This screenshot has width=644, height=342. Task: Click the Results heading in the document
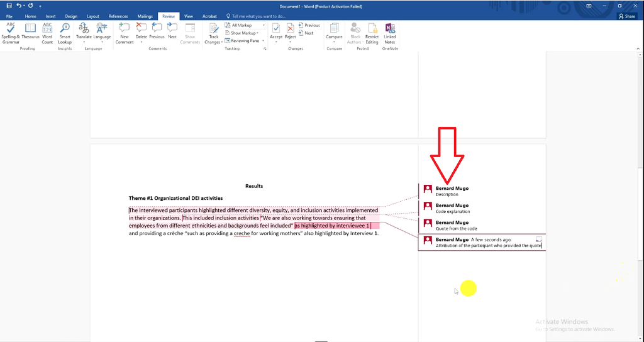click(254, 186)
